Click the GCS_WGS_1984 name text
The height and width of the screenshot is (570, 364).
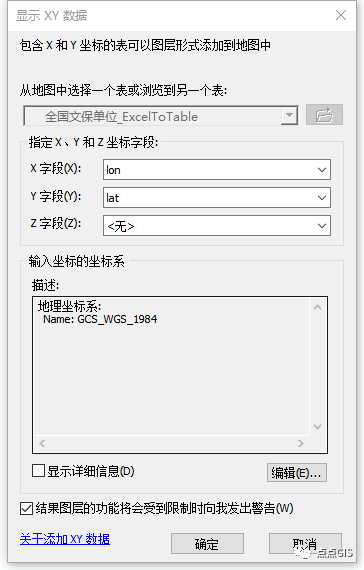117,319
